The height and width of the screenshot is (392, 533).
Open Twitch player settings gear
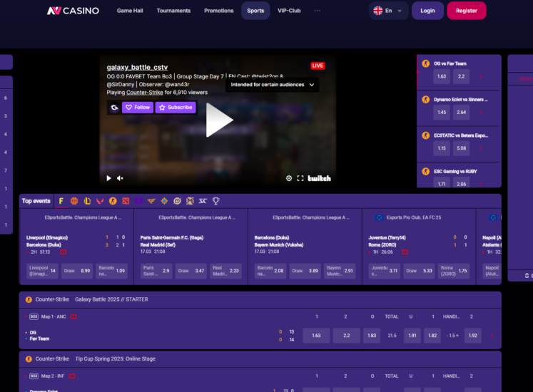pyautogui.click(x=289, y=178)
